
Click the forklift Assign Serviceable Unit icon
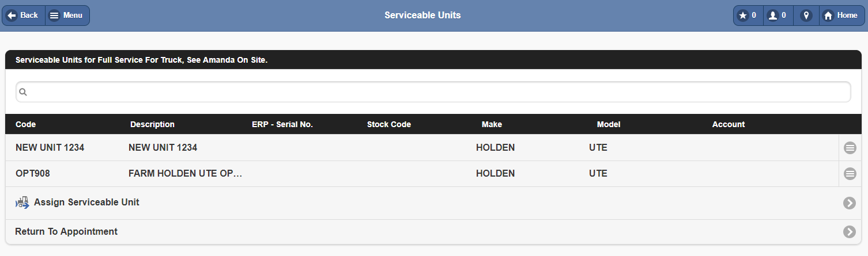click(22, 202)
